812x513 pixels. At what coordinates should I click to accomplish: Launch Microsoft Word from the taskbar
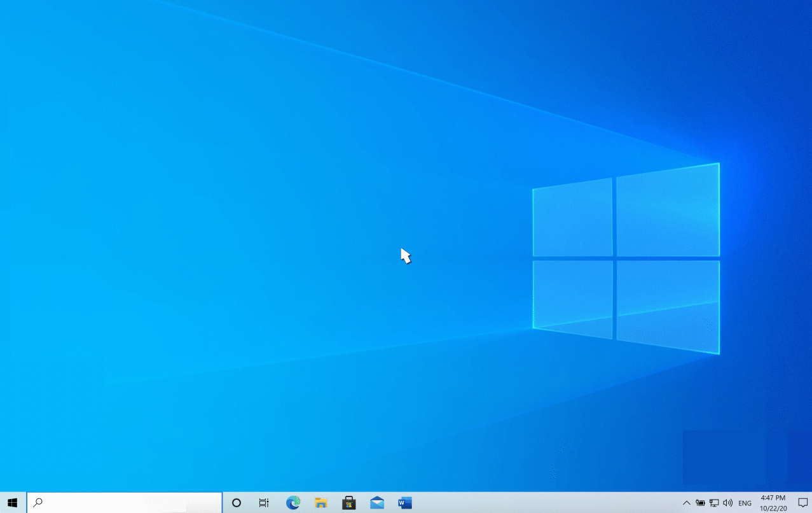405,503
